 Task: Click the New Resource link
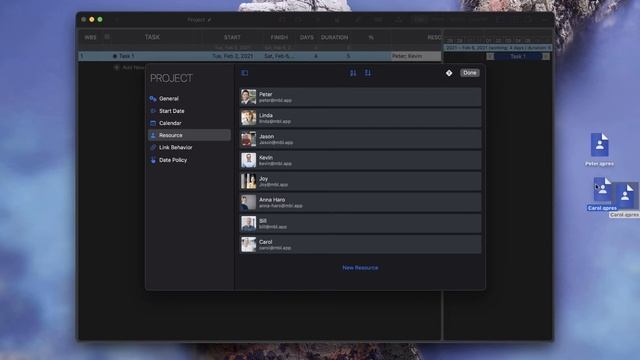click(x=360, y=268)
